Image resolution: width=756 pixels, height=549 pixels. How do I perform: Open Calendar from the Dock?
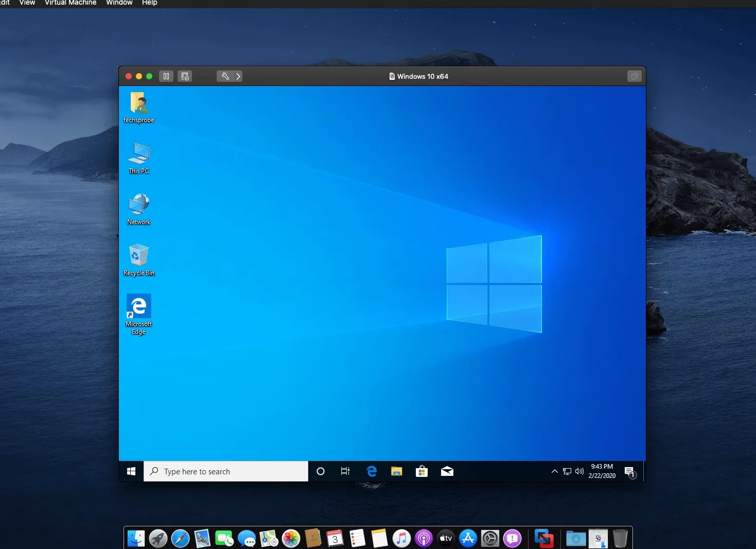pos(335,539)
